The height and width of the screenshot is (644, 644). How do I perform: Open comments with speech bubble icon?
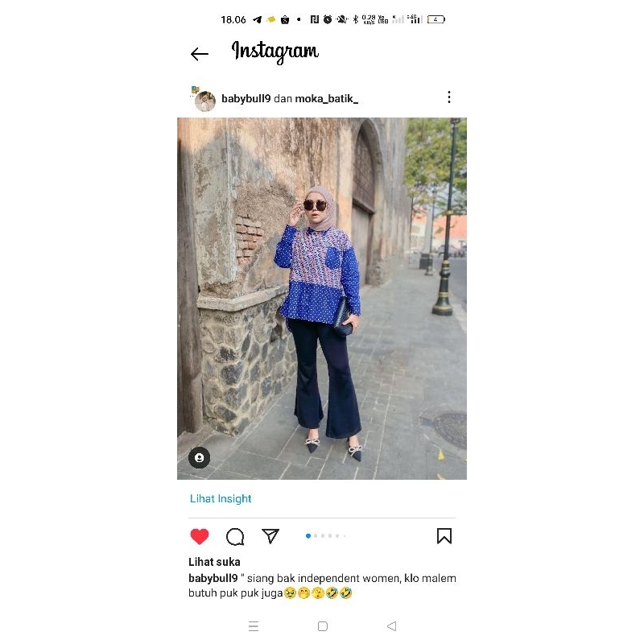(x=235, y=536)
